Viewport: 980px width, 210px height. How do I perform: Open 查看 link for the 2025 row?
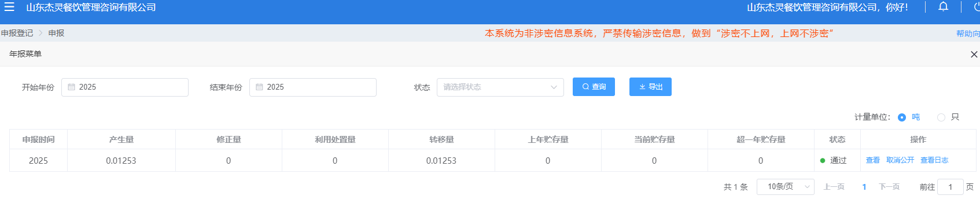pos(872,160)
